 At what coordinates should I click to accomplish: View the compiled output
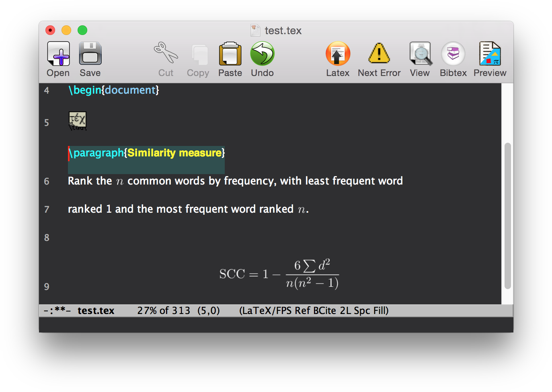click(x=419, y=53)
